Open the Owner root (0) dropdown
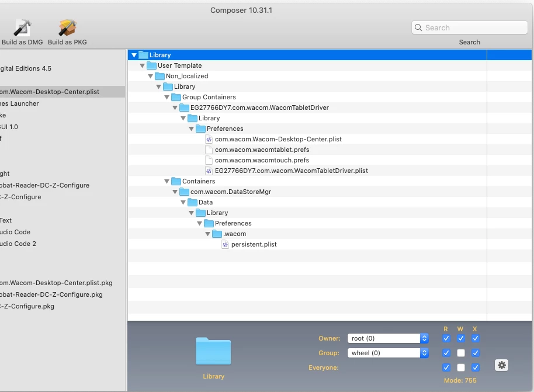This screenshot has height=392, width=534. (x=388, y=338)
